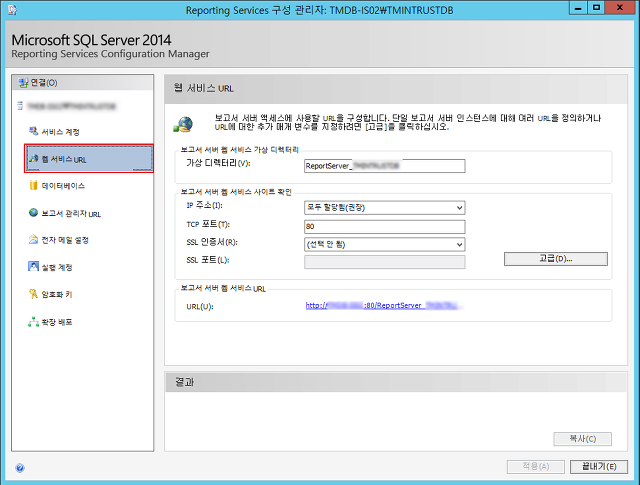The height and width of the screenshot is (485, 640).
Task: Click the 가상 디렉터리(V): label
Action: click(218, 163)
